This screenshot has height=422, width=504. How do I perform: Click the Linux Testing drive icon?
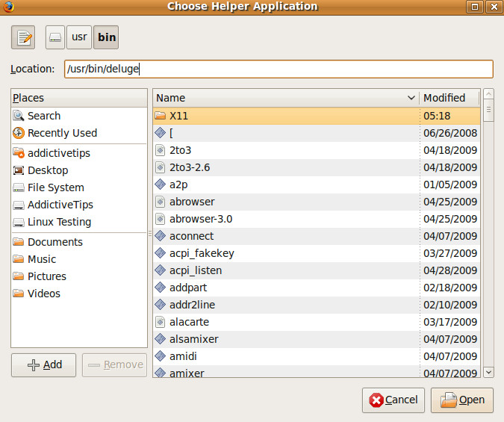[19, 222]
